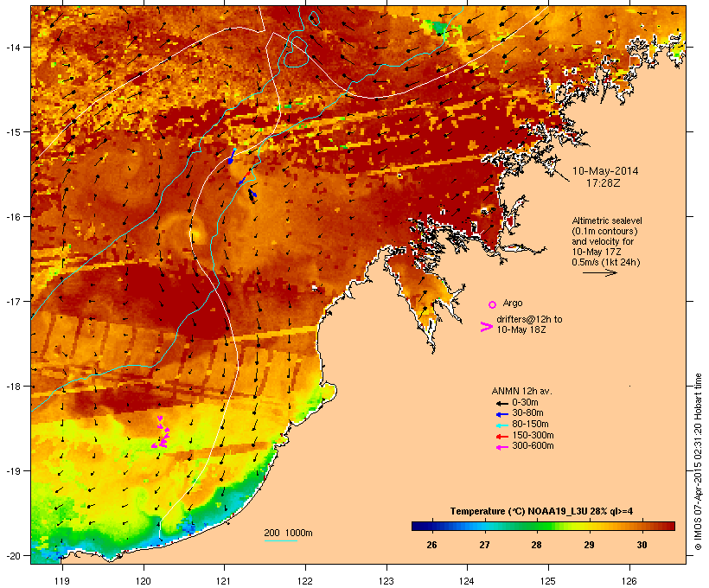Click the longitude axis label 121
The width and height of the screenshot is (709, 588).
[x=224, y=581]
